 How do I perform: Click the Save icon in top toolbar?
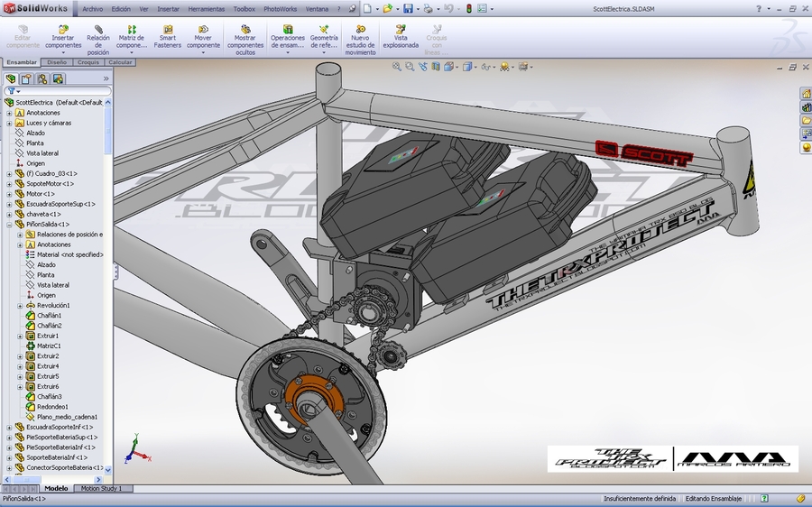click(x=408, y=8)
